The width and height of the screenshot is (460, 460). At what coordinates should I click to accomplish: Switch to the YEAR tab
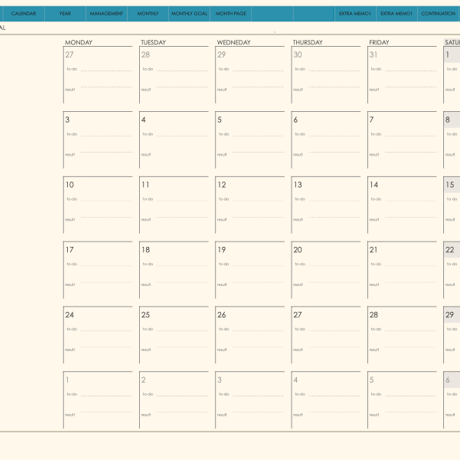(65, 14)
